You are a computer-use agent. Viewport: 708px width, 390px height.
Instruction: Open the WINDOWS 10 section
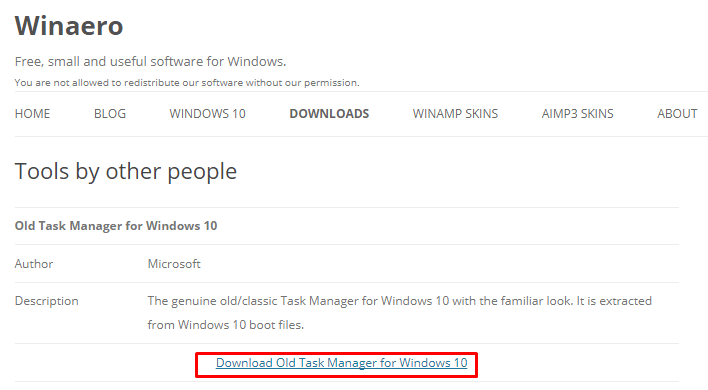click(x=208, y=114)
